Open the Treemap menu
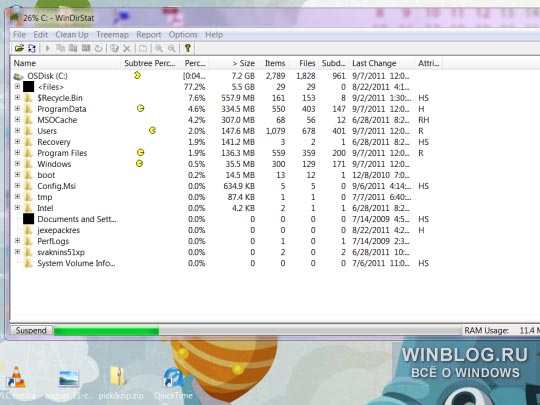 [x=112, y=35]
